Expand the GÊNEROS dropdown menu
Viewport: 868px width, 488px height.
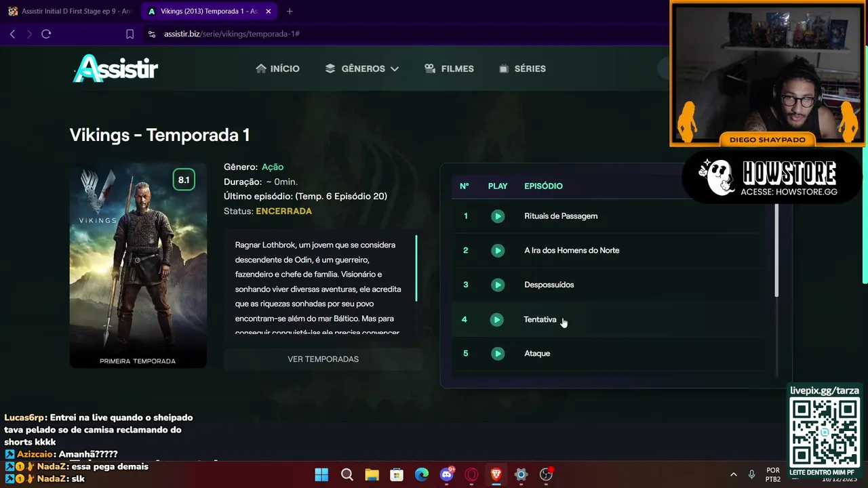coord(362,68)
